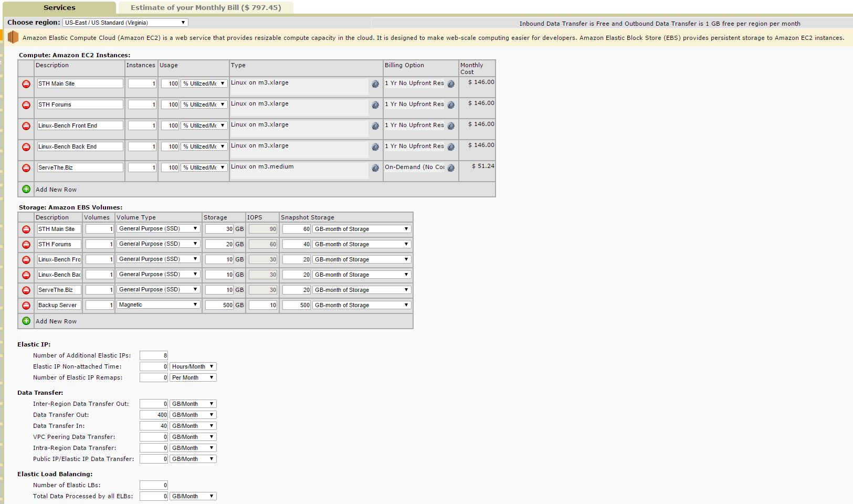This screenshot has height=504, width=853.
Task: Delete the ServeThe.Biz EBS volume row
Action: click(x=26, y=290)
